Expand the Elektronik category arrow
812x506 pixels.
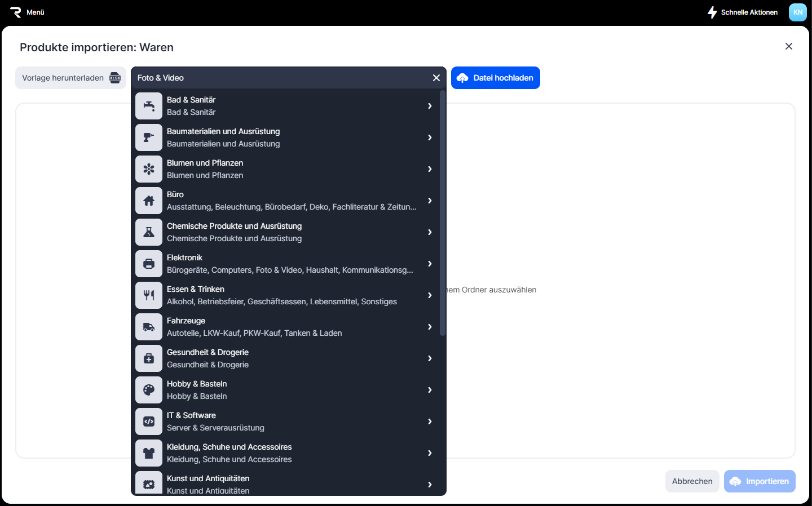click(430, 264)
